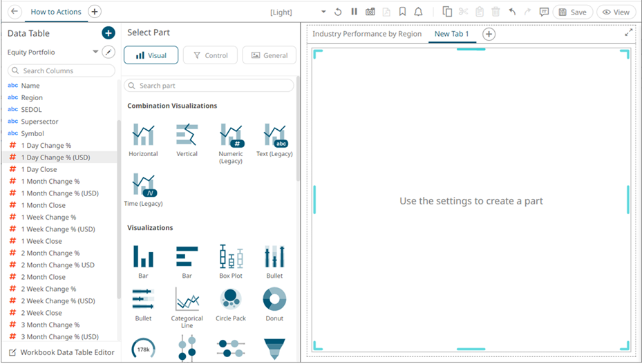Click the Search part field

click(209, 86)
